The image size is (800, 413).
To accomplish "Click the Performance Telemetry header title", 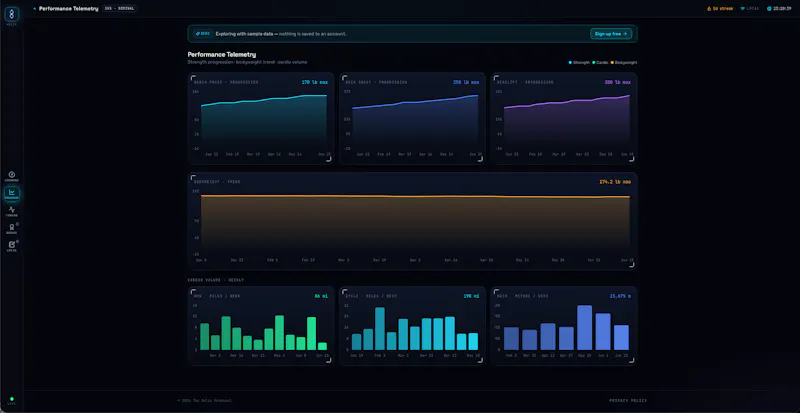I will pyautogui.click(x=69, y=9).
